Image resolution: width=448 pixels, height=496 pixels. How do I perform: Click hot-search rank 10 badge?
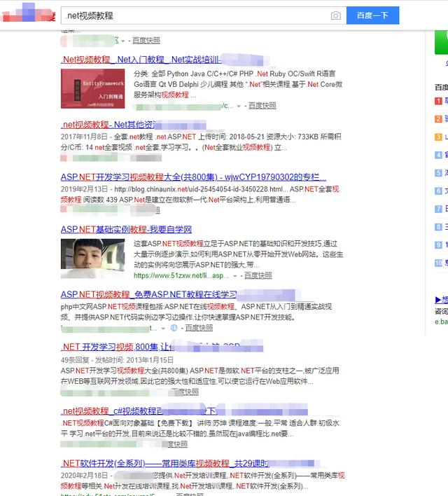tap(438, 263)
